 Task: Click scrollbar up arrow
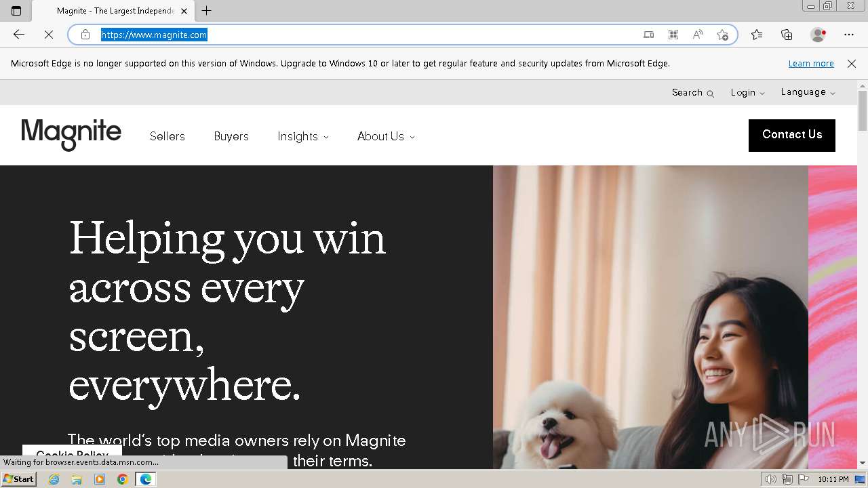(x=863, y=85)
